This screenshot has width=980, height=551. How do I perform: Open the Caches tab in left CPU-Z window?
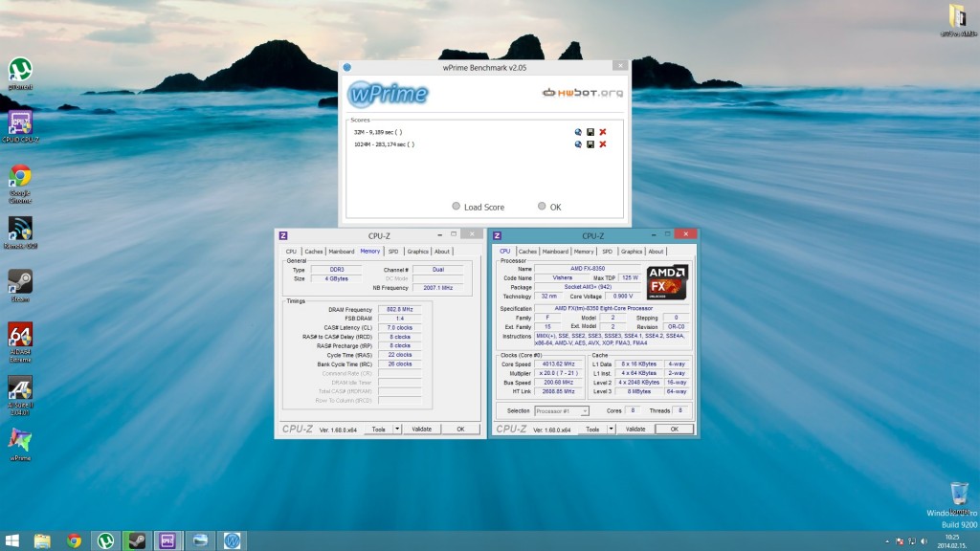tap(314, 252)
